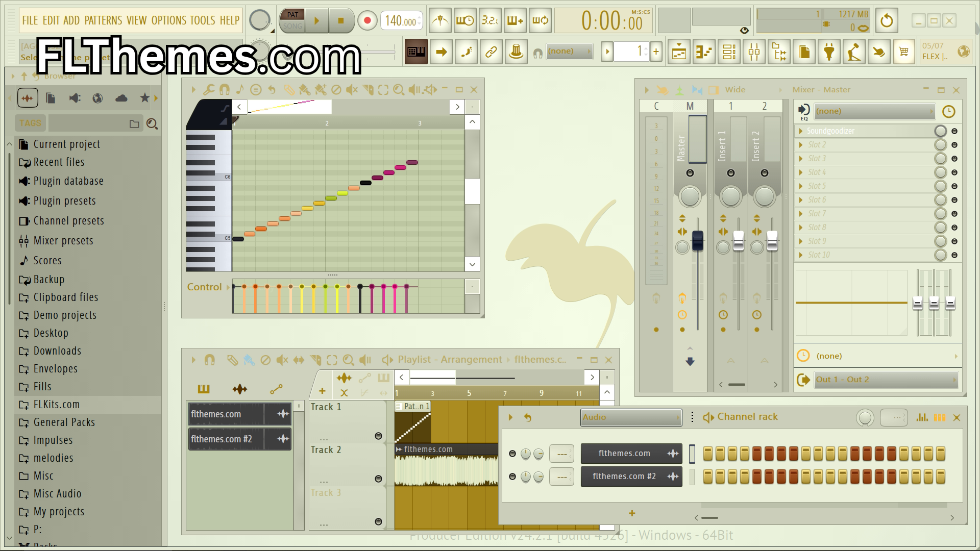Open the OPTIONS menu
The width and height of the screenshot is (980, 551).
coord(169,20)
